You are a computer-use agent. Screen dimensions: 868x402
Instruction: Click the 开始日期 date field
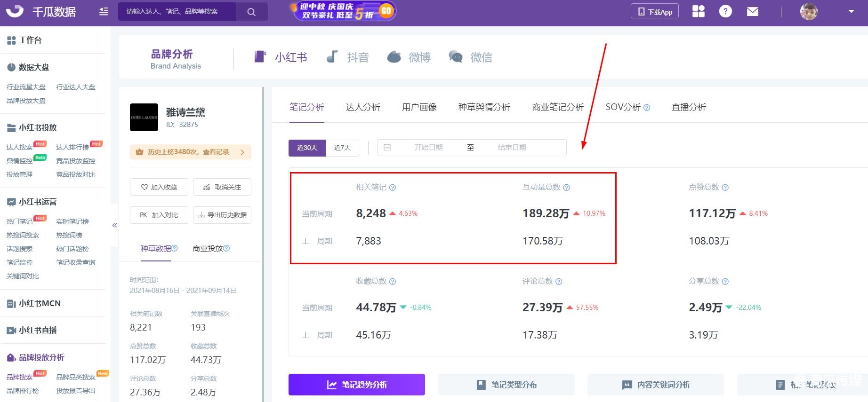[x=428, y=148]
